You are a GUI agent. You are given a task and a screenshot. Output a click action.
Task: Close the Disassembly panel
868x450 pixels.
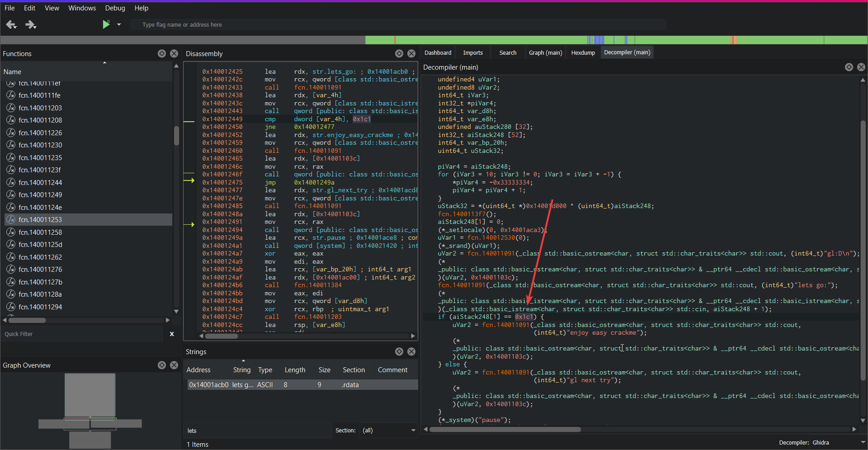[x=411, y=53]
